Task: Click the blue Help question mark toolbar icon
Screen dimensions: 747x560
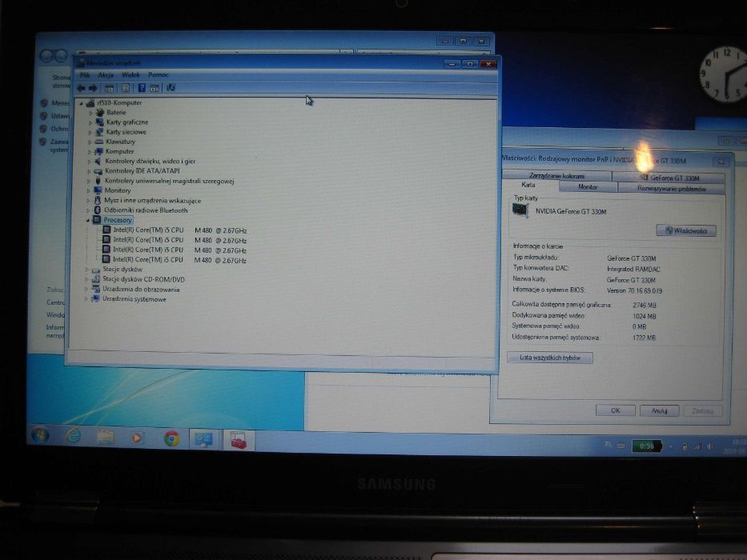Action: pos(142,88)
